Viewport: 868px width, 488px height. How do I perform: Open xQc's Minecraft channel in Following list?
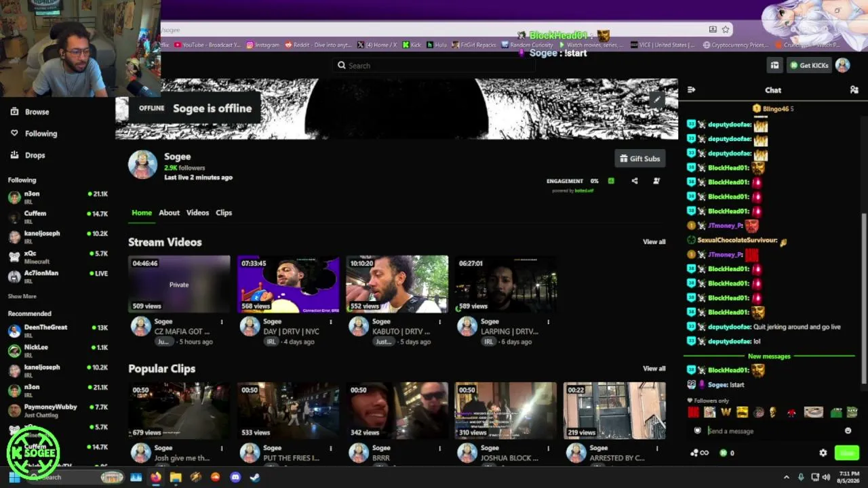[x=58, y=257]
